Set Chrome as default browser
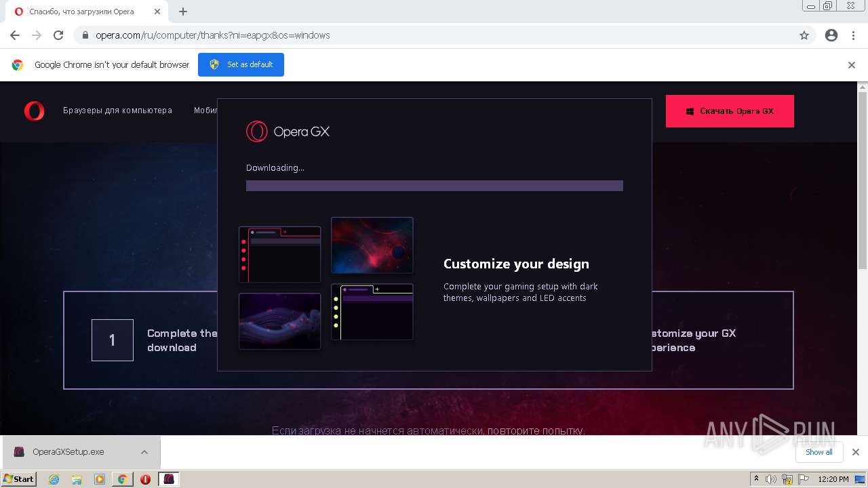The image size is (868, 488). point(241,64)
